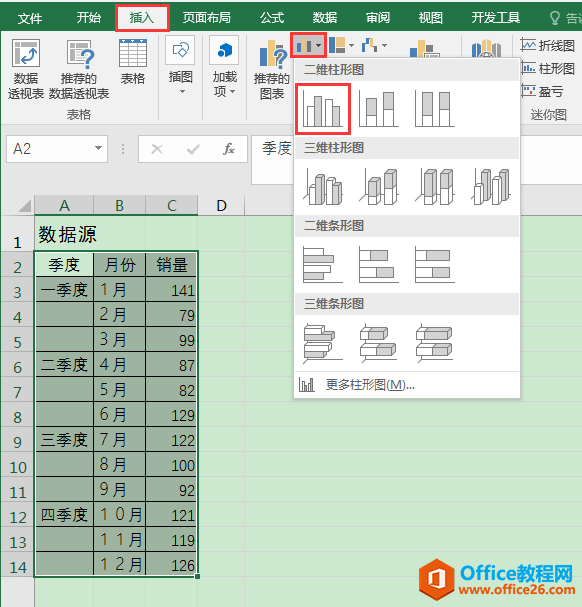Choose 3D stacked bar chart
The width and height of the screenshot is (582, 607).
[379, 343]
